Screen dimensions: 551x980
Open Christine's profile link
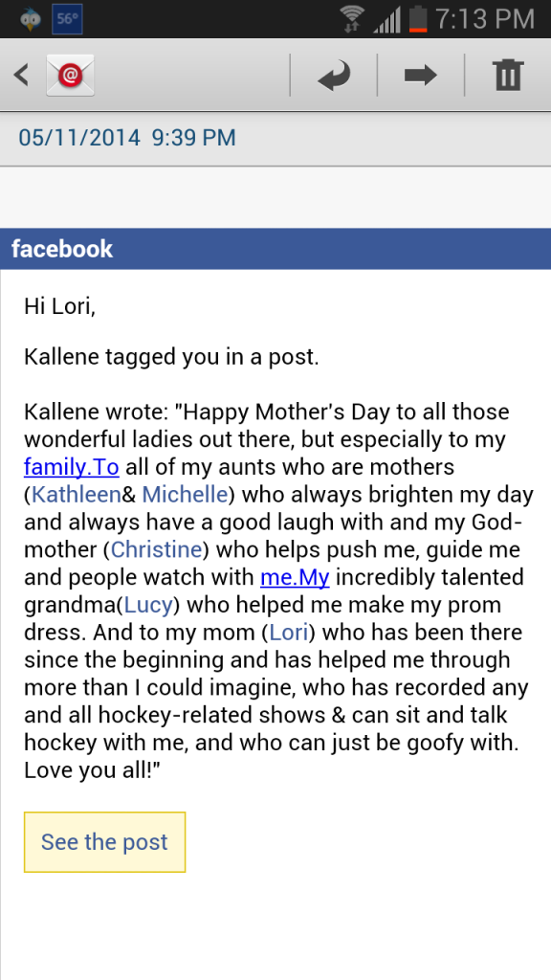[156, 549]
